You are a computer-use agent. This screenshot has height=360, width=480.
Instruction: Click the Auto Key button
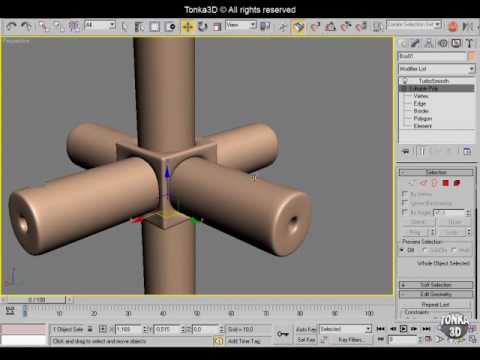pos(306,330)
